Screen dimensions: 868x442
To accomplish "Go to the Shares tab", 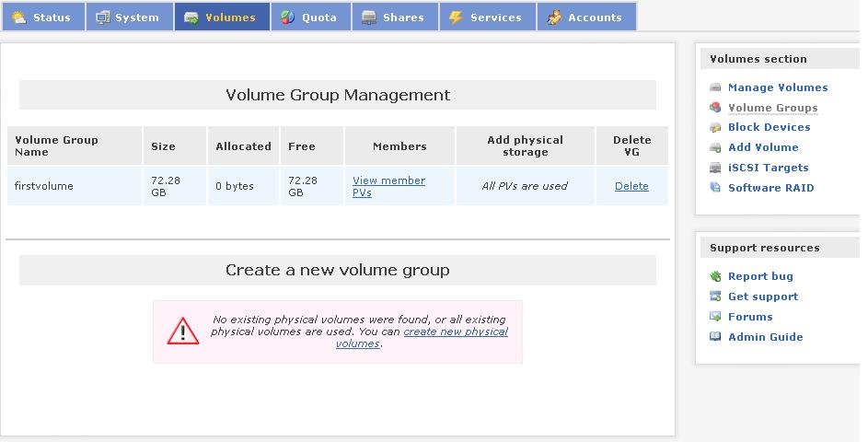I will point(394,17).
